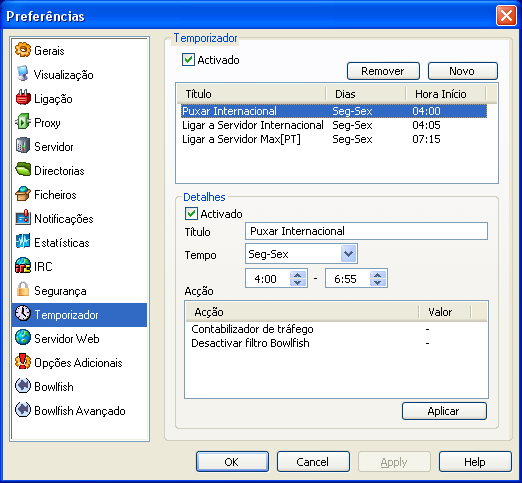The width and height of the screenshot is (522, 483).
Task: Open the Proxy icon in the sidebar
Action: pos(23,122)
